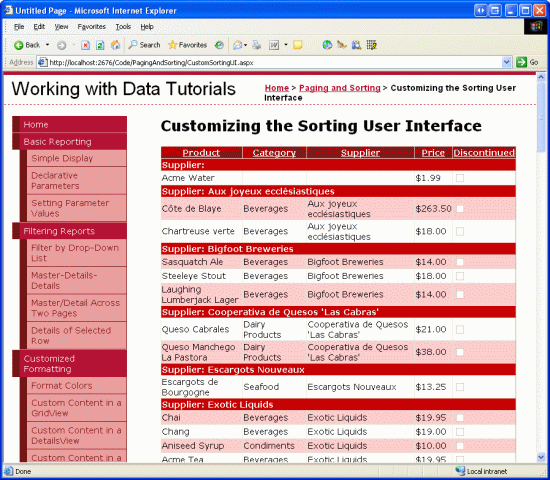Image resolution: width=550 pixels, height=480 pixels.
Task: Expand the Address bar dropdown arrow
Action: tap(506, 62)
